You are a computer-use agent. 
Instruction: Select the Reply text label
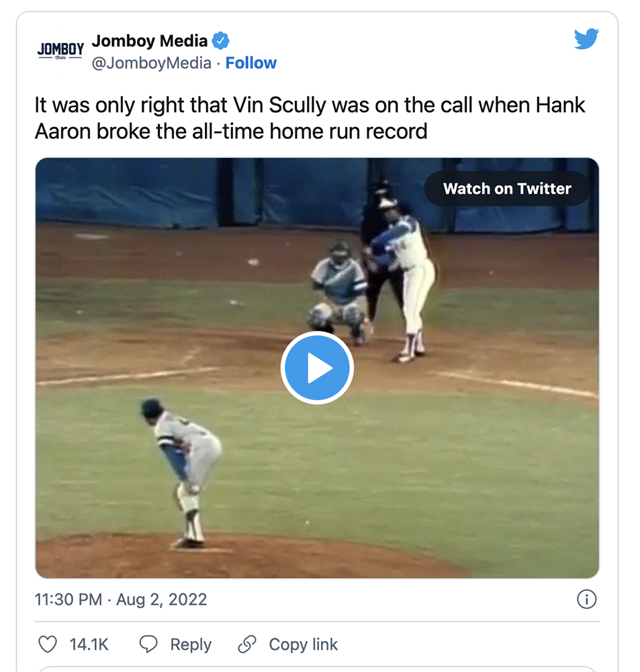(191, 645)
